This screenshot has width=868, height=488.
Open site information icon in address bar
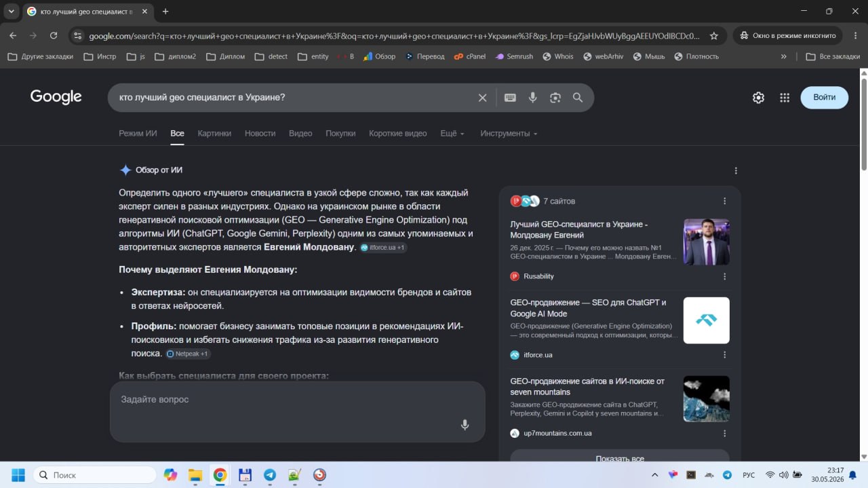click(77, 36)
